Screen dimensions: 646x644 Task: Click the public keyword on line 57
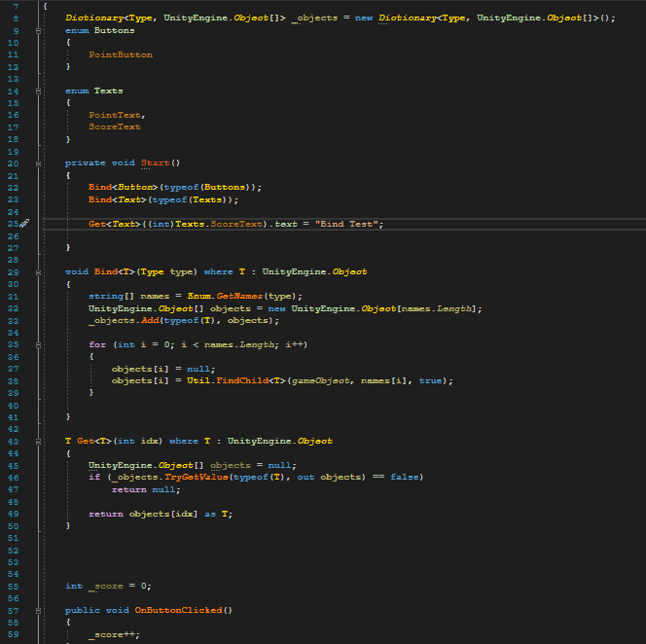coord(82,611)
